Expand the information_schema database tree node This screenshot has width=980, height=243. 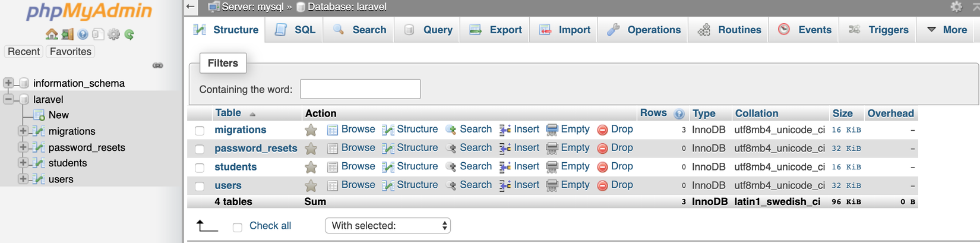tap(8, 83)
